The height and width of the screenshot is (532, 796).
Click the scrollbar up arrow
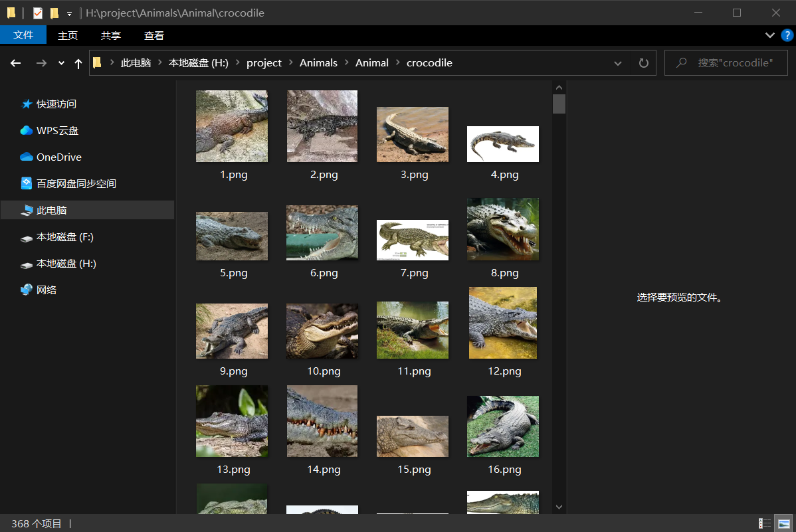tap(559, 87)
